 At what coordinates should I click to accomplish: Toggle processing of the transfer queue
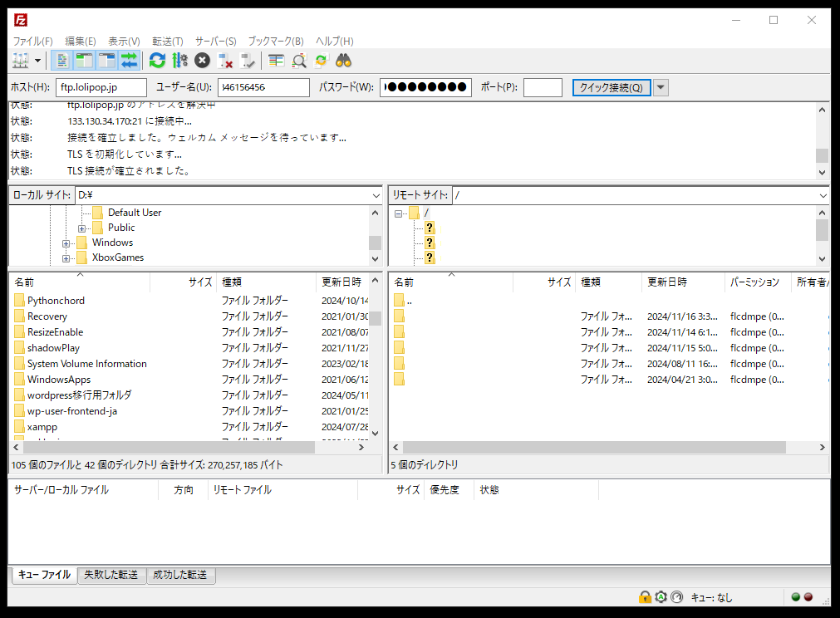coord(179,61)
